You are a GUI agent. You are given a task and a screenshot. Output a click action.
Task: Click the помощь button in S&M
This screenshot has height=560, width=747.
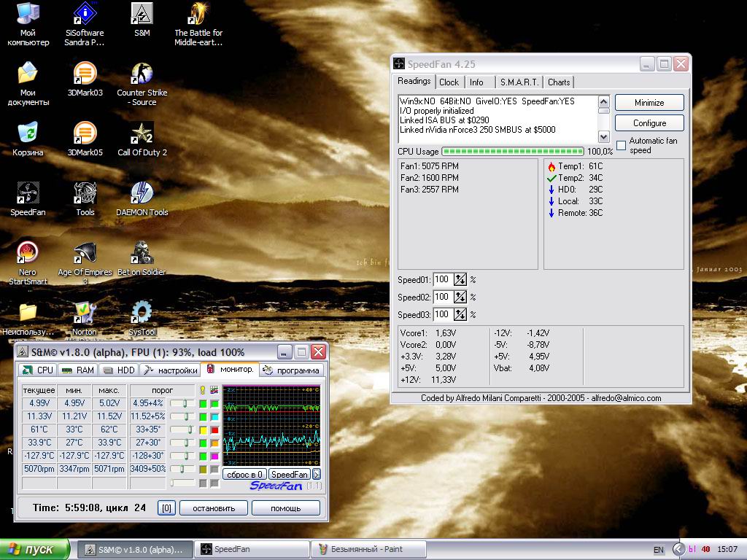[x=286, y=508]
